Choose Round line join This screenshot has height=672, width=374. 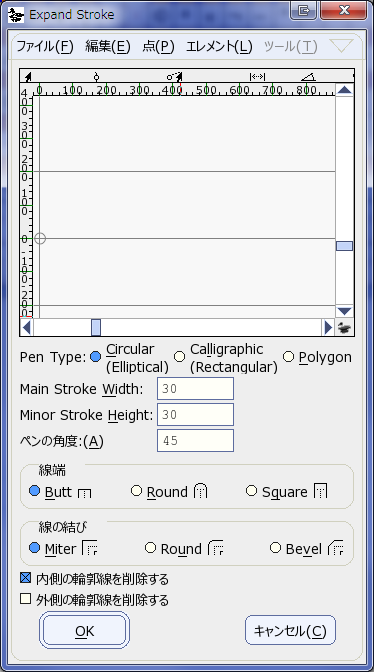pos(150,548)
